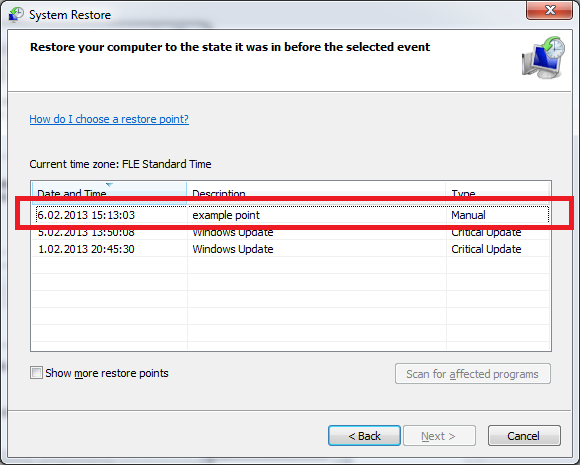
Task: Enable Show more restore points checkbox
Action: tap(36, 373)
